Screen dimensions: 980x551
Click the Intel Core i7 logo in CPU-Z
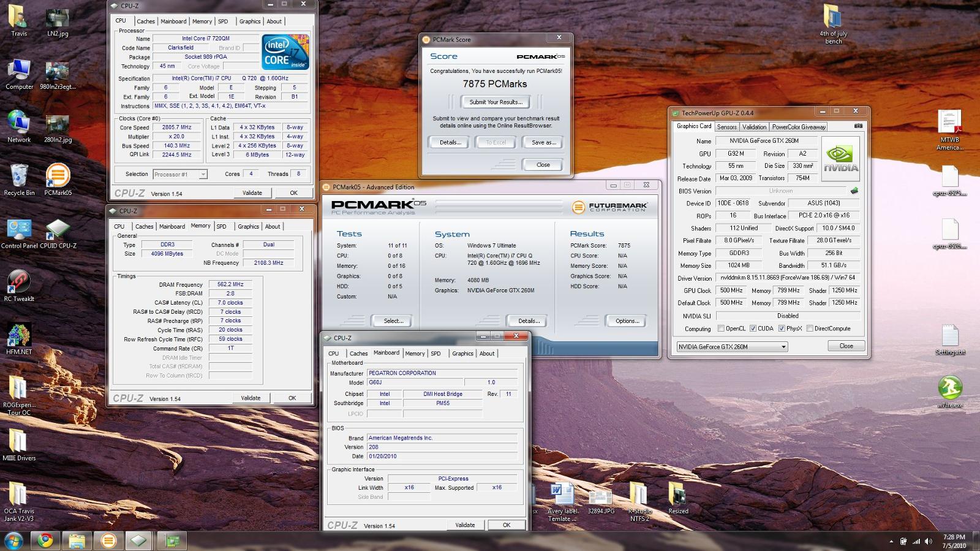[x=285, y=52]
